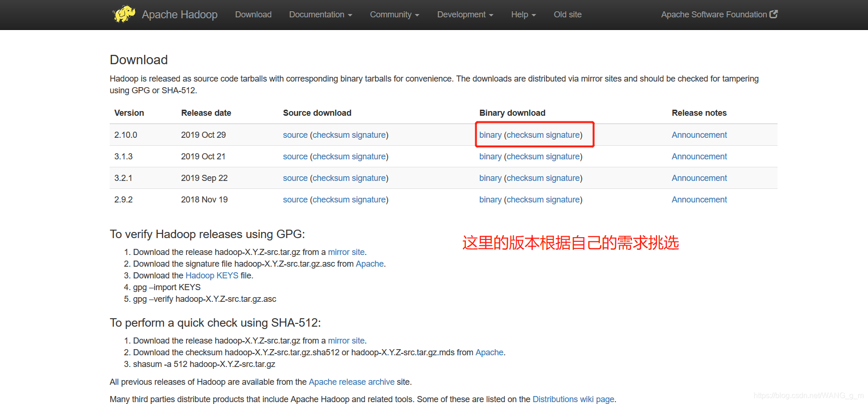Download binary for version 2.9.2
The height and width of the screenshot is (404, 868).
click(x=490, y=200)
